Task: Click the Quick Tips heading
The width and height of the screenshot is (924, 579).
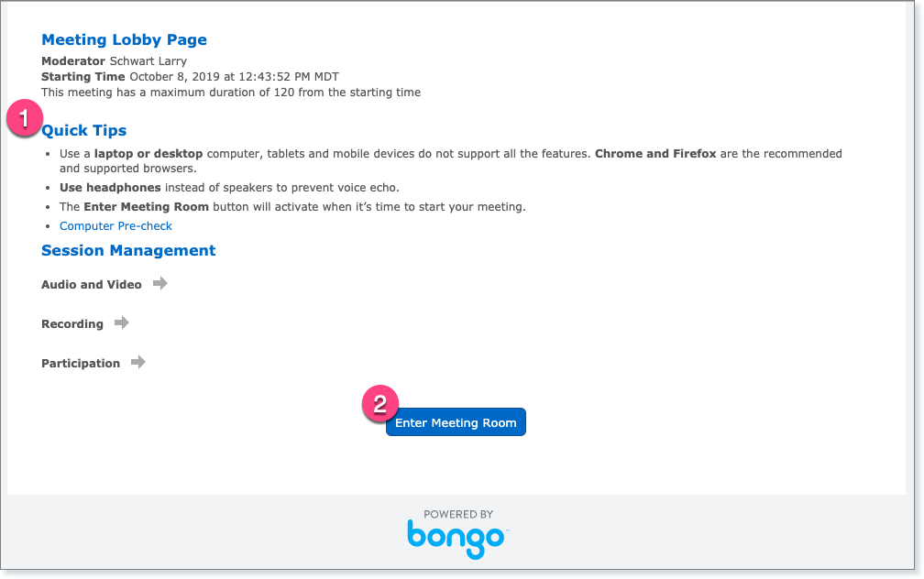Action: [x=84, y=130]
